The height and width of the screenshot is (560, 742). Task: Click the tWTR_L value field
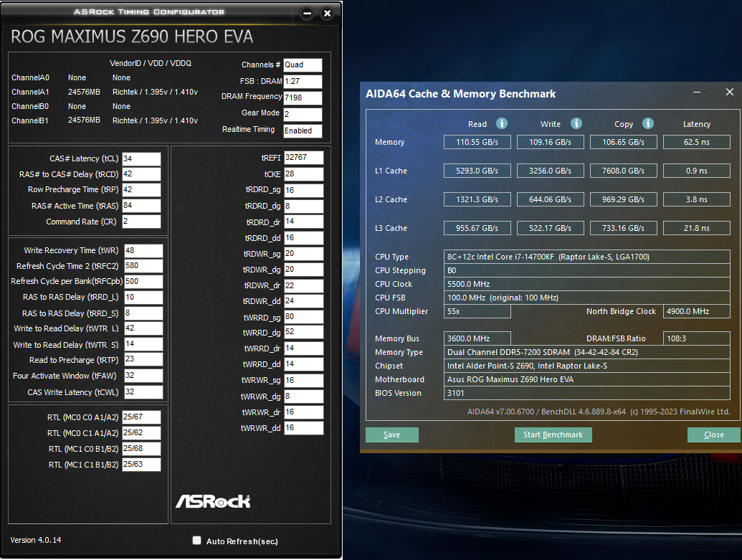pos(143,328)
